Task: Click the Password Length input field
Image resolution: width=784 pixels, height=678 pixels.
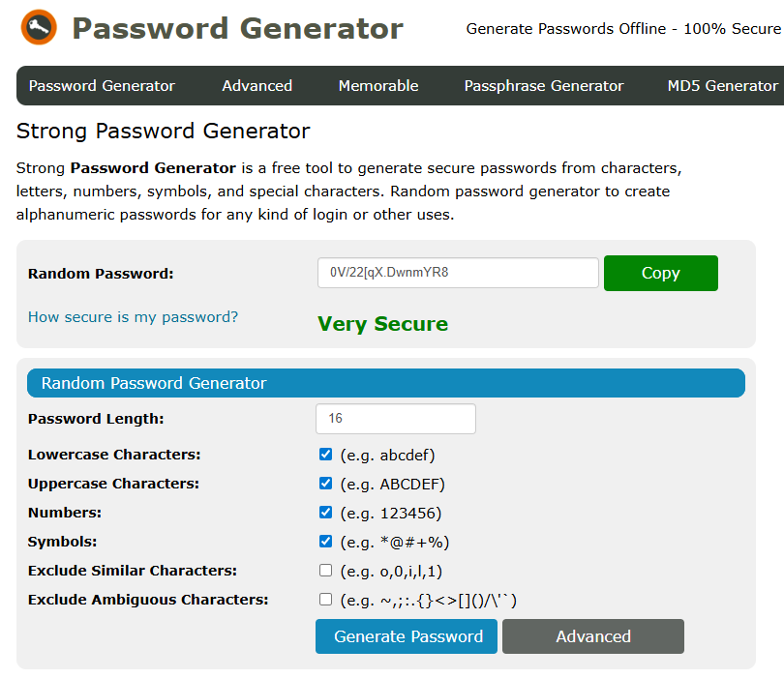Action: (x=395, y=419)
